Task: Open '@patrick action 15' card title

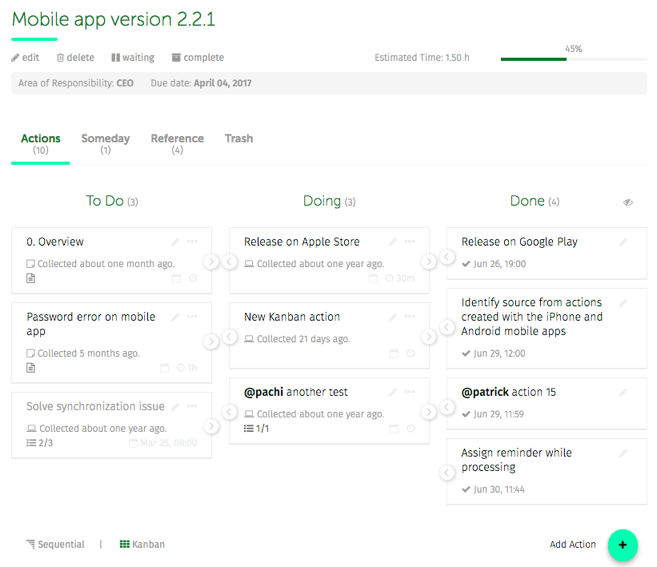Action: (508, 392)
